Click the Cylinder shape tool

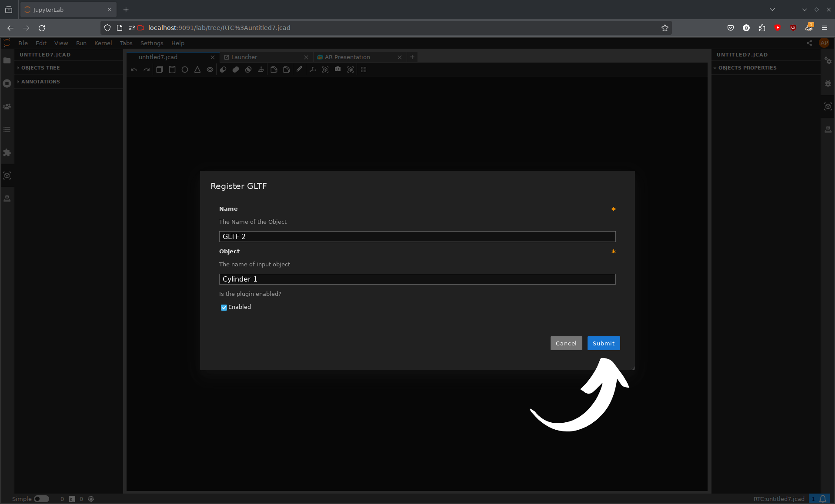pos(172,70)
